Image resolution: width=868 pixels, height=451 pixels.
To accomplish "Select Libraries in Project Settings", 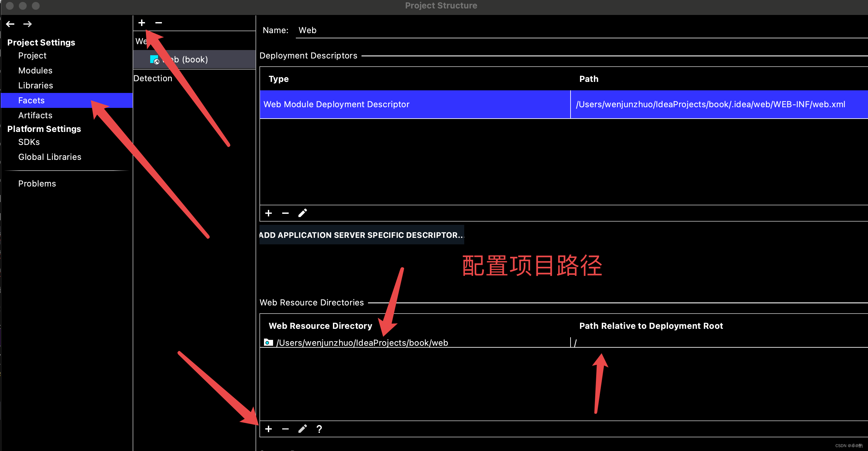I will [x=35, y=85].
